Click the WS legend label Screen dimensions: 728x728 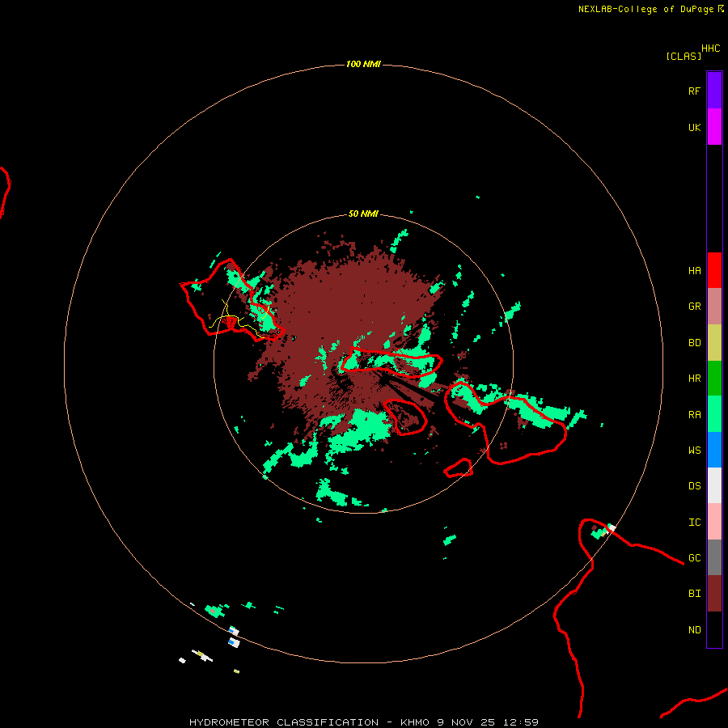tap(694, 451)
